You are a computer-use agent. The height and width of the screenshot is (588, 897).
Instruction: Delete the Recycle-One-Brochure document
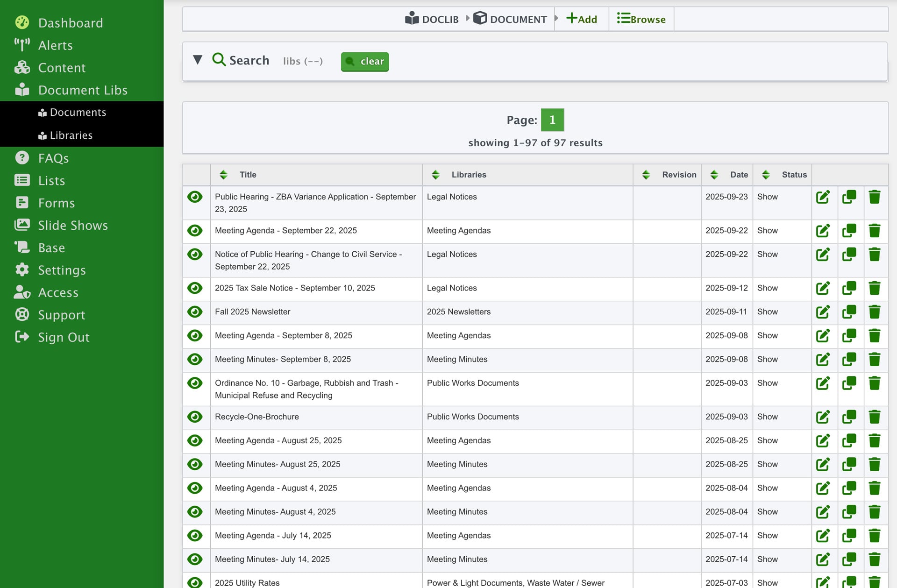[x=875, y=417]
